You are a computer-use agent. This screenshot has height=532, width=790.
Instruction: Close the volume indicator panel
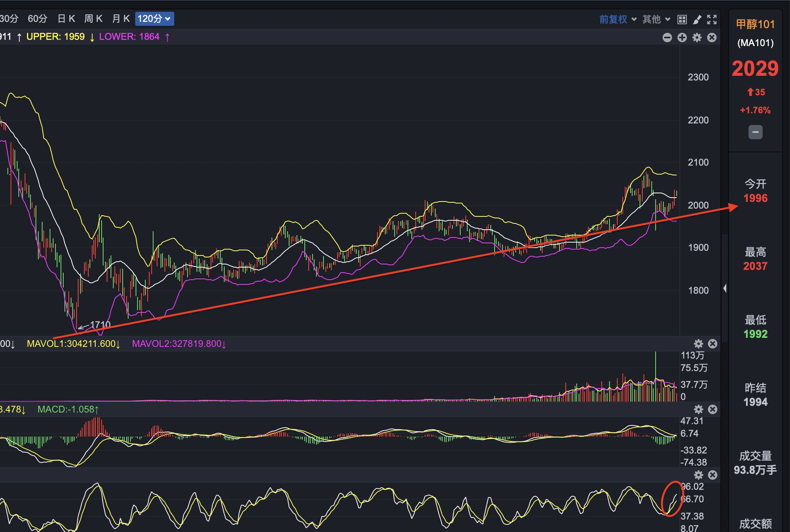(713, 344)
